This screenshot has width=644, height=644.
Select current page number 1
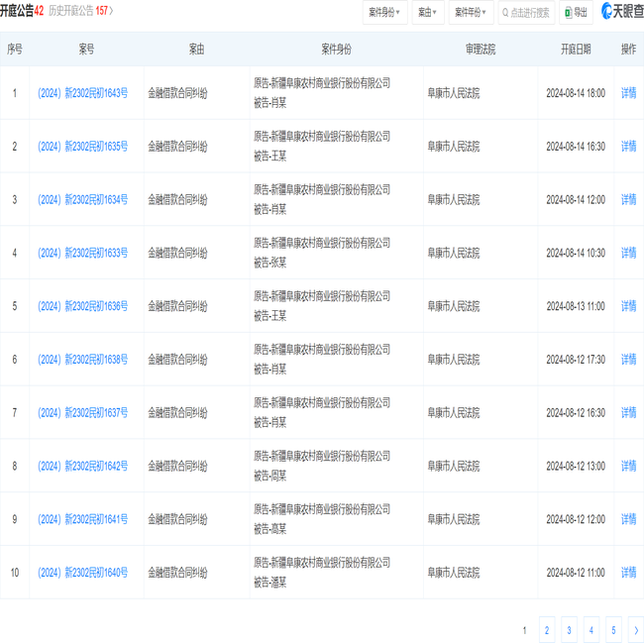click(524, 630)
